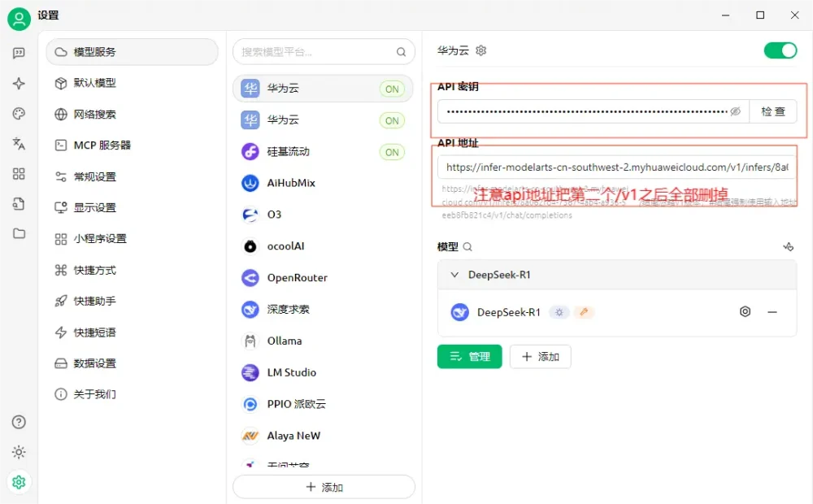This screenshot has width=813, height=504.
Task: Click search magnifier in provider search box
Action: [x=401, y=52]
